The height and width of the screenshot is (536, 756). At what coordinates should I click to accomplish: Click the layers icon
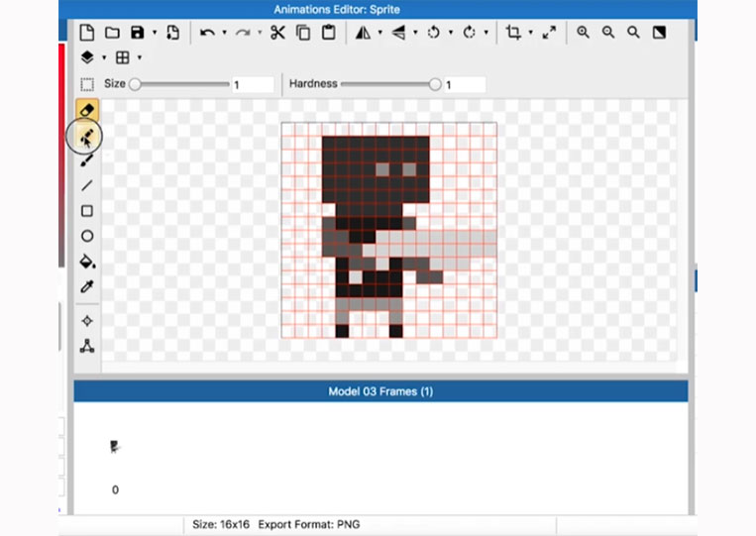pyautogui.click(x=87, y=57)
